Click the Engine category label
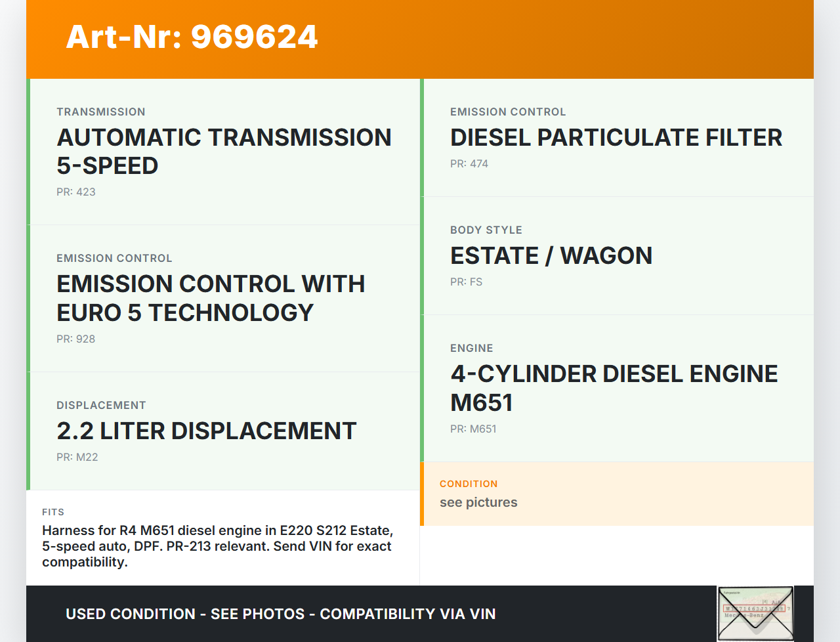840x642 pixels. pyautogui.click(x=471, y=349)
